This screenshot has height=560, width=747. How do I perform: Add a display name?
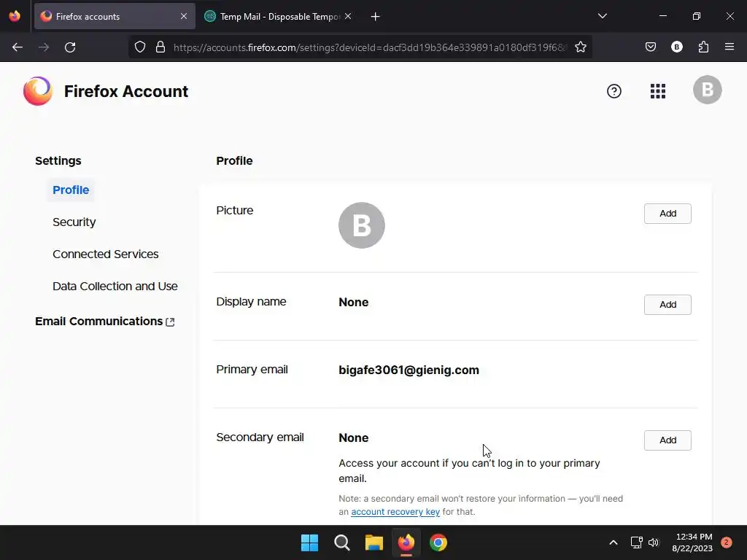click(667, 304)
